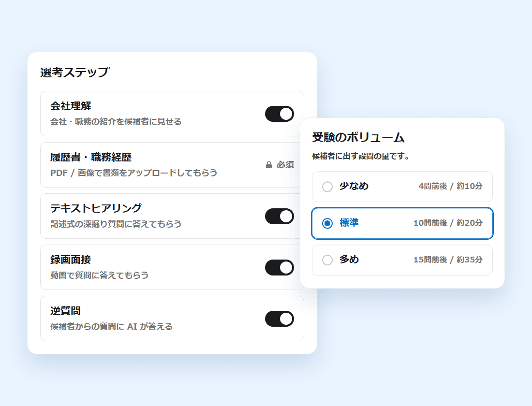Screen dimensions: 532x406
Task: Click 記述式の深掘り質問に答えてもらう description
Action: click(116, 224)
